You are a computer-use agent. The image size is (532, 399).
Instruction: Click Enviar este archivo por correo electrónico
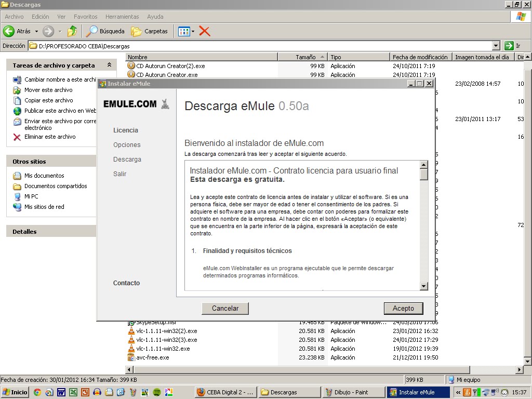coord(55,124)
